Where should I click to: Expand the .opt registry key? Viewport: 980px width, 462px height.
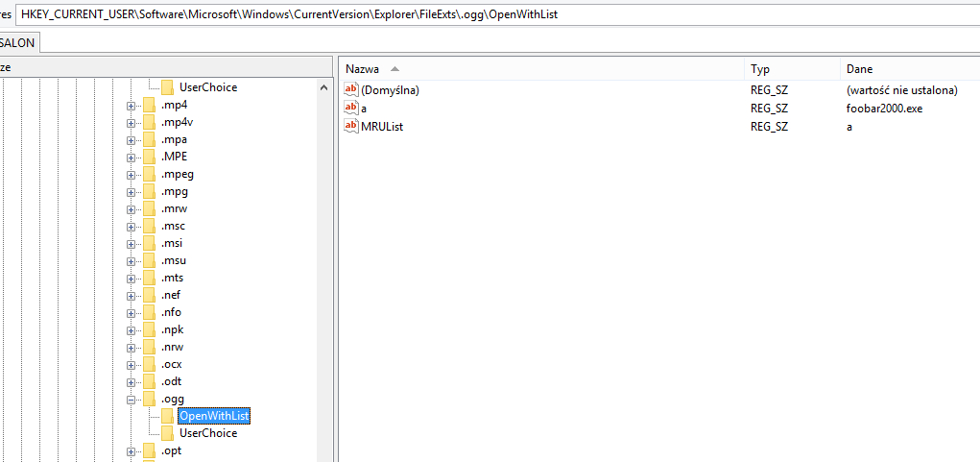pyautogui.click(x=131, y=451)
